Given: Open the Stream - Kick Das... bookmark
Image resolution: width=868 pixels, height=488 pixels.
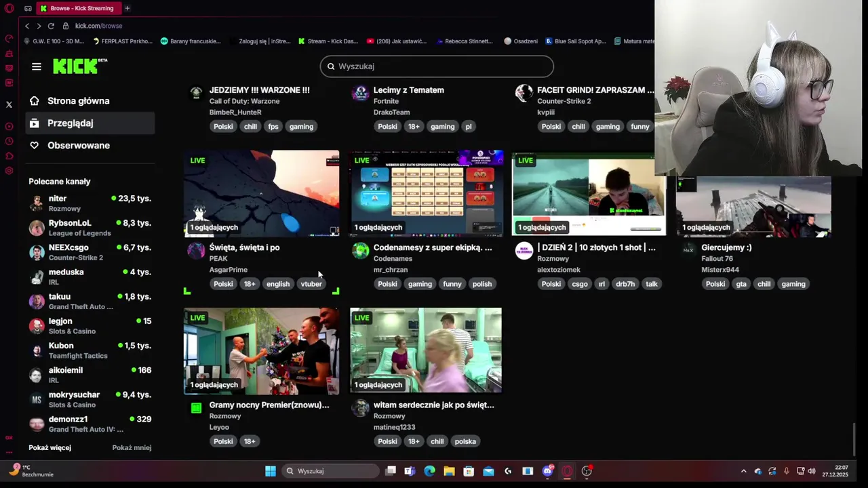Looking at the screenshot, I should pos(328,41).
